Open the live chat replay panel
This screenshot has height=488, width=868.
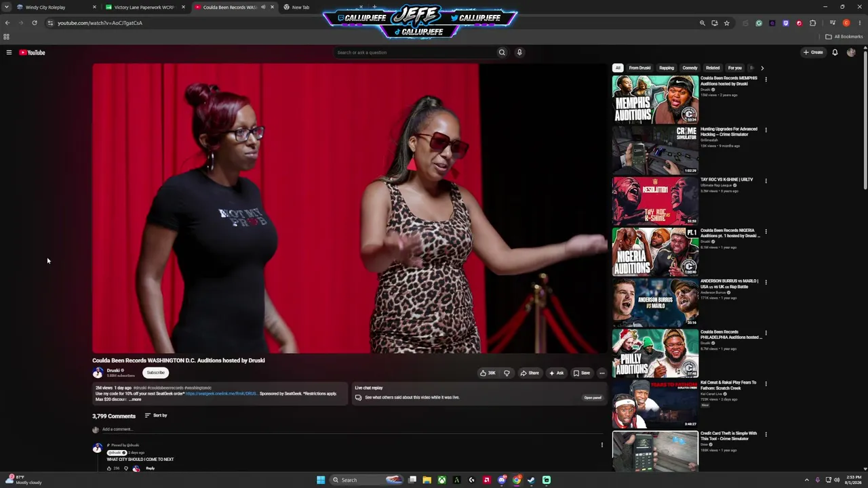tap(593, 398)
